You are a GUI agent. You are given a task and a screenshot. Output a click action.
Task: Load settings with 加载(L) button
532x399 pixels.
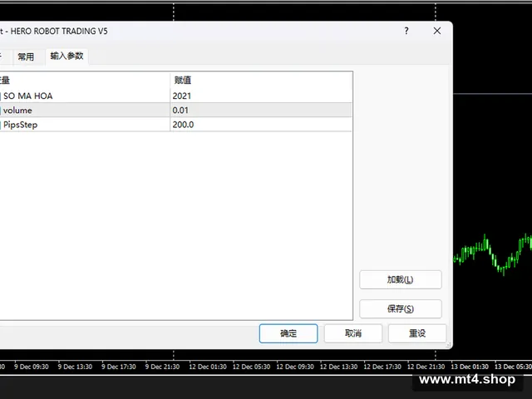401,279
